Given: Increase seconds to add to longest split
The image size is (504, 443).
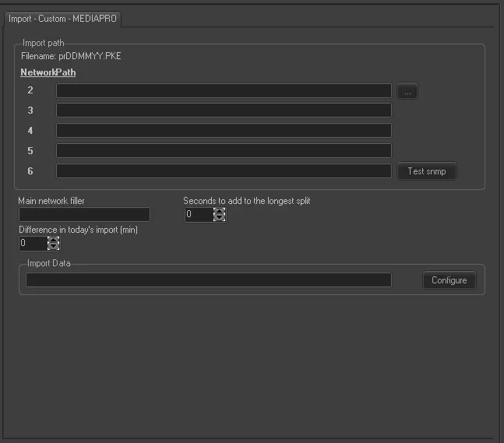Looking at the screenshot, I should 220,211.
